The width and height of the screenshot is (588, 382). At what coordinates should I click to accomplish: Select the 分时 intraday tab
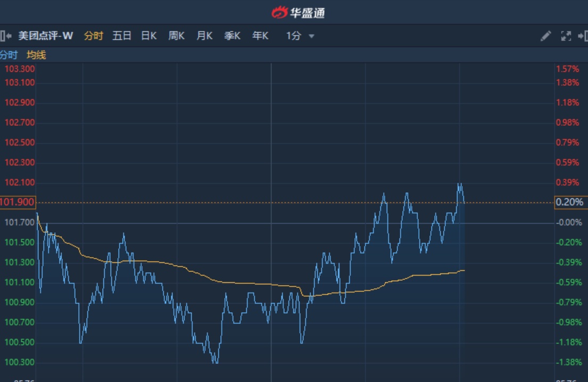tap(93, 36)
